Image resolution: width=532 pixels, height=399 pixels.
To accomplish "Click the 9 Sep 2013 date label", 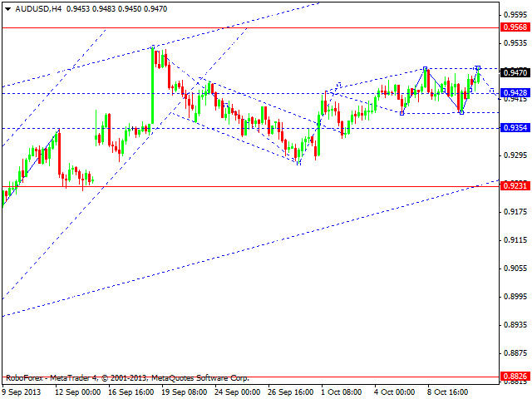I will pyautogui.click(x=23, y=392).
